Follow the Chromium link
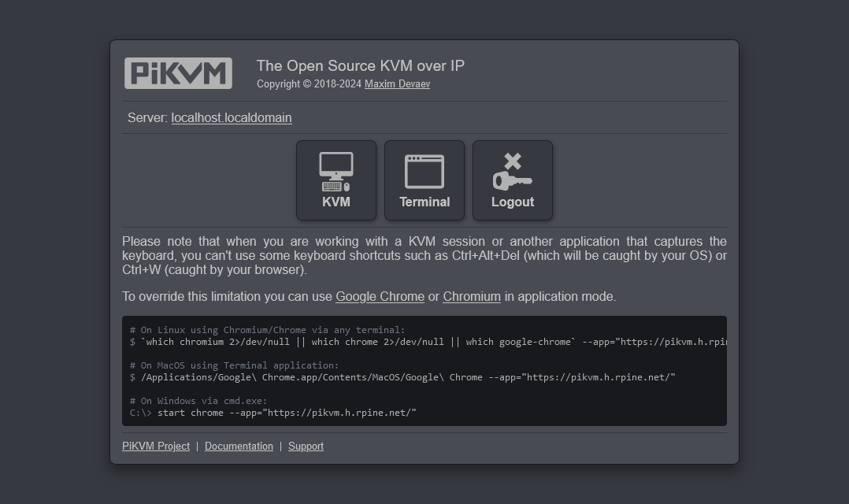Screen dimensions: 849x504 pyautogui.click(x=472, y=297)
